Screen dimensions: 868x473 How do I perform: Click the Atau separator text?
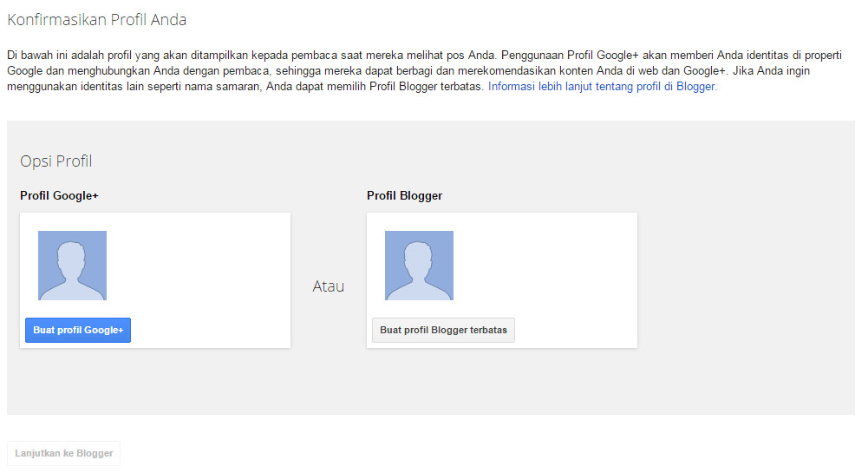click(329, 286)
